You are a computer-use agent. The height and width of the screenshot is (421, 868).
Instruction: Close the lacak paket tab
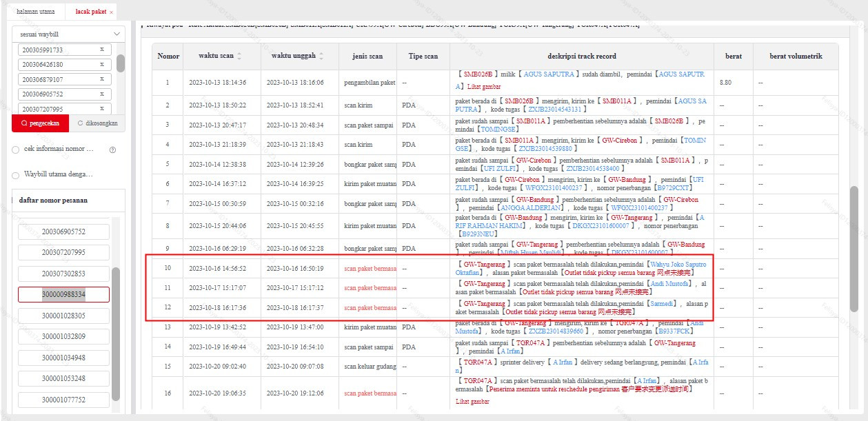point(112,12)
